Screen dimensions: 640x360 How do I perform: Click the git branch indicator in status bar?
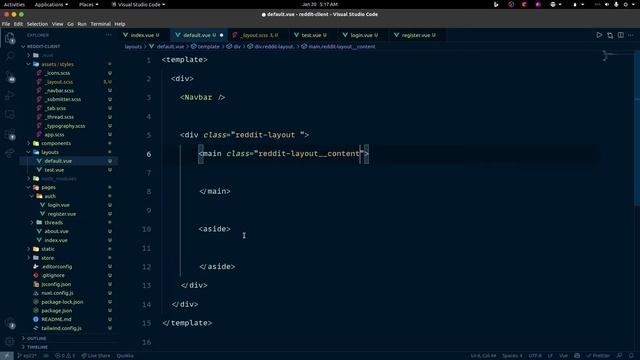pyautogui.click(x=27, y=356)
